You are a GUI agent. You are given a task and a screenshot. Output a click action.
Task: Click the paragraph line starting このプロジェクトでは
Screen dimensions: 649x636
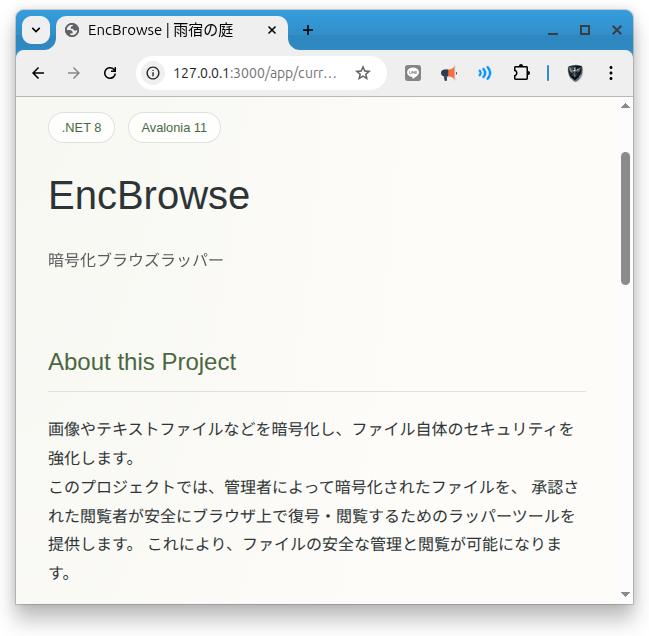313,487
